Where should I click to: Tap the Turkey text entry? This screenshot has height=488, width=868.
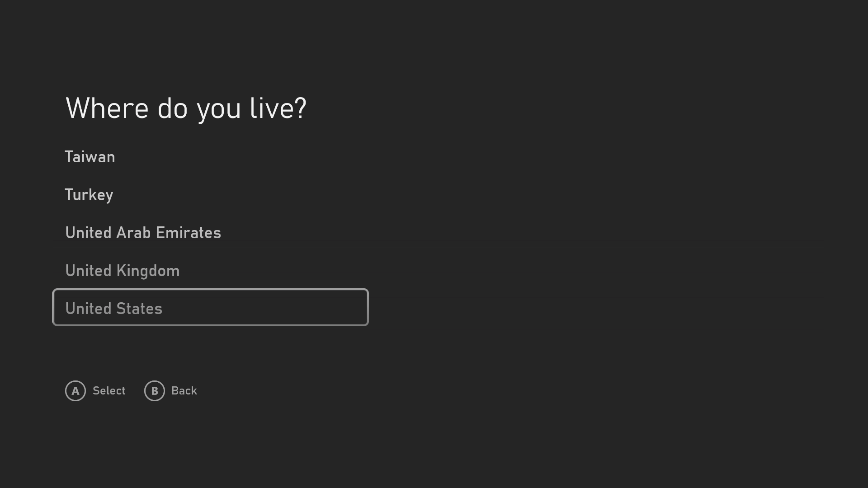coord(89,195)
